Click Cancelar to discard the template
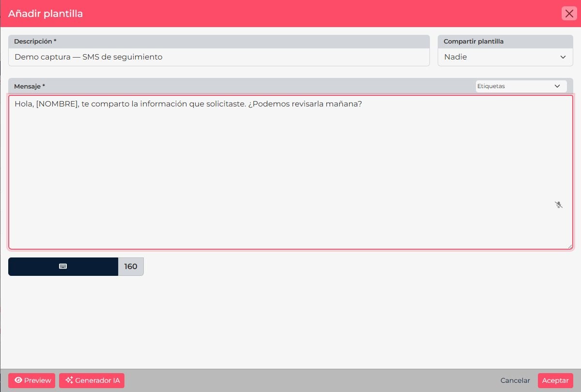Viewport: 581px width, 392px height. [x=515, y=380]
